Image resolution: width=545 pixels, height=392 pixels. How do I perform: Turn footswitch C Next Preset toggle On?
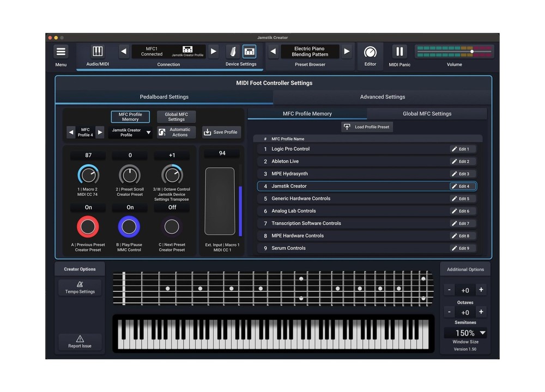(172, 207)
